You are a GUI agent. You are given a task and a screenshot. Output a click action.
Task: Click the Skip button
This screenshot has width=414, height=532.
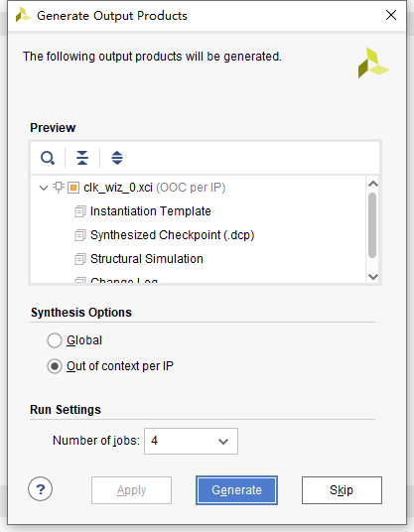(x=342, y=490)
